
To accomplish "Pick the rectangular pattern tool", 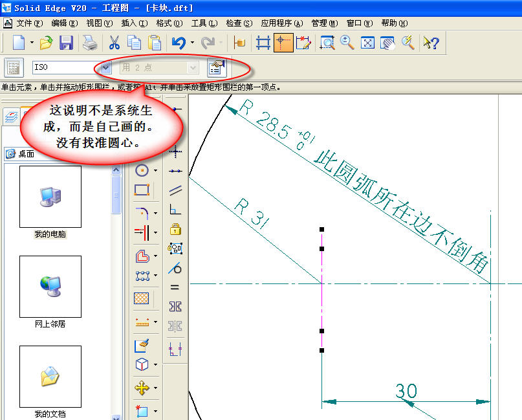I will click(x=142, y=276).
